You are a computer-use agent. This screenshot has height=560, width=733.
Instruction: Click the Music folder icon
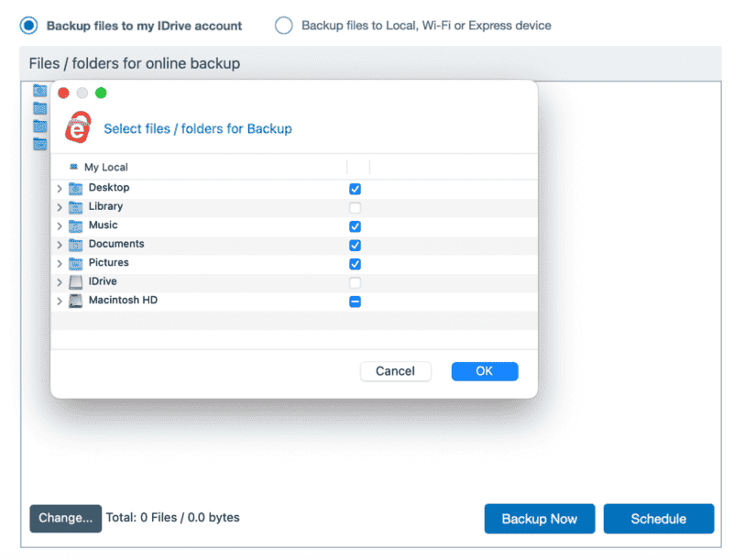75,225
